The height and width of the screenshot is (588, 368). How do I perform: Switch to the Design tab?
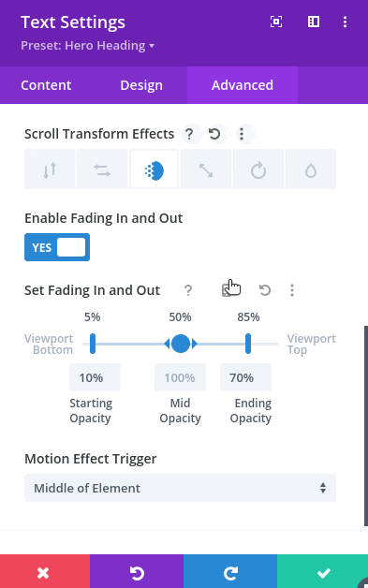(141, 85)
